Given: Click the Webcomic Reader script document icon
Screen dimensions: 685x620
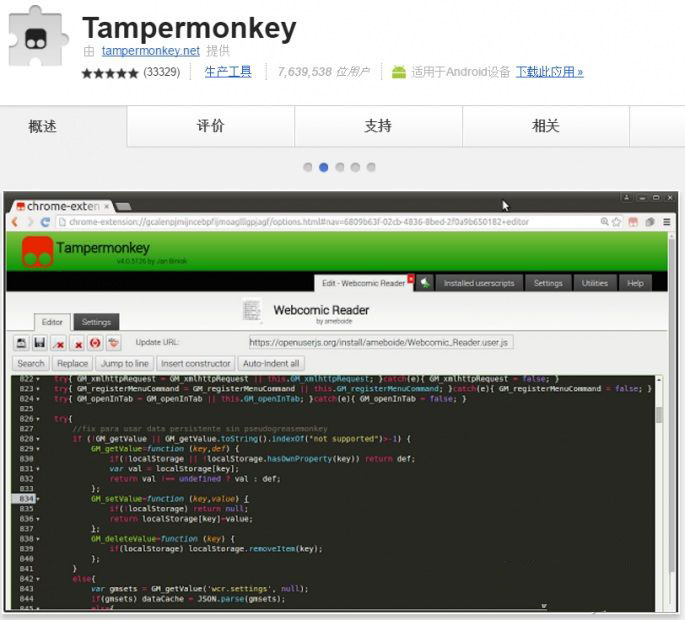Looking at the screenshot, I should tap(252, 311).
